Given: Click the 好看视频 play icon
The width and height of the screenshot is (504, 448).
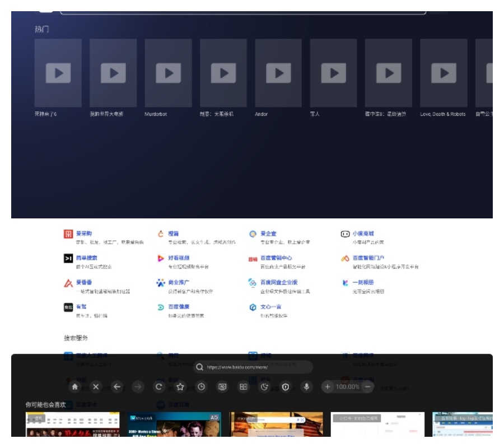Looking at the screenshot, I should click(x=160, y=258).
